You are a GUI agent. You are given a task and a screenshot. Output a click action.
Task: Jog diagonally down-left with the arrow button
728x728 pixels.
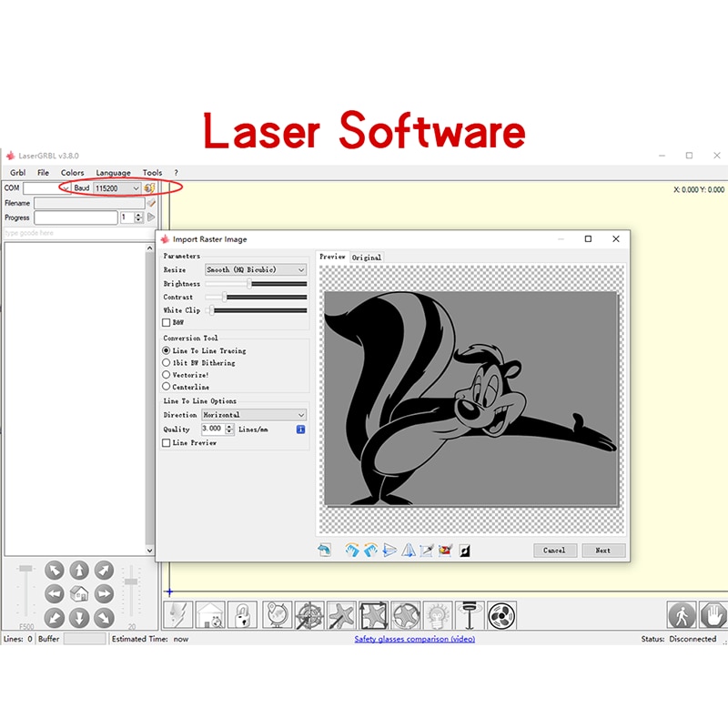[x=55, y=618]
